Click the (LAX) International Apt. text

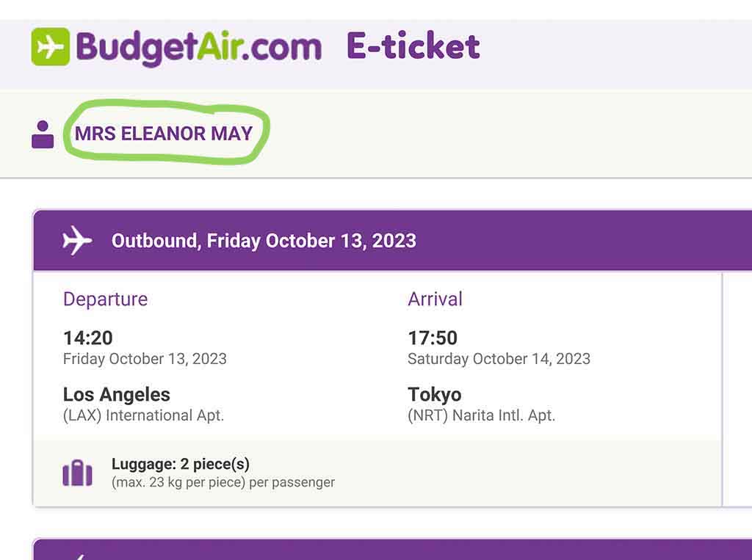[143, 415]
